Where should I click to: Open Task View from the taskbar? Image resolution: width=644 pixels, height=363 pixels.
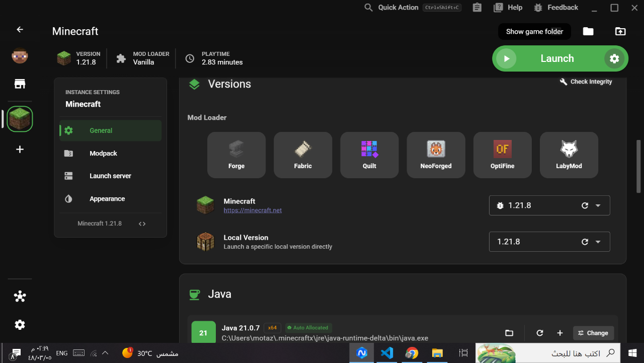coord(463,353)
